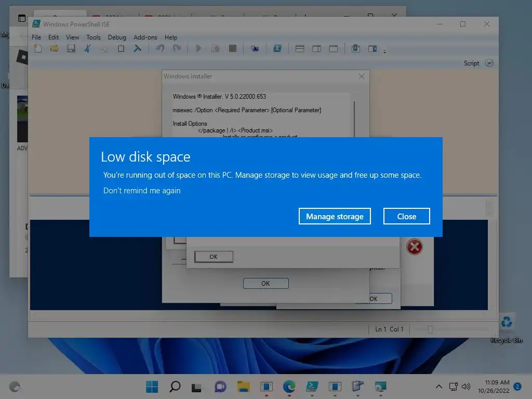Click the Show Command Window icon
This screenshot has width=532, height=399.
[355, 48]
